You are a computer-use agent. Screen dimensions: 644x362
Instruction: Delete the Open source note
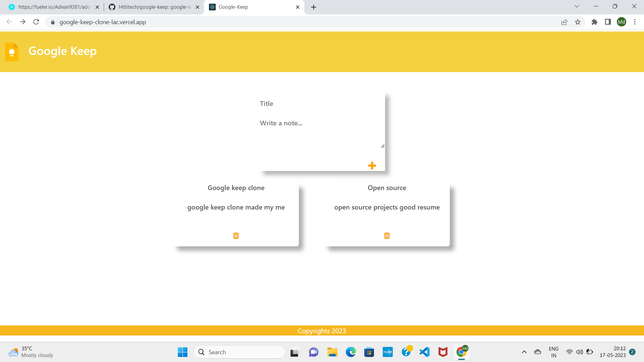point(387,236)
